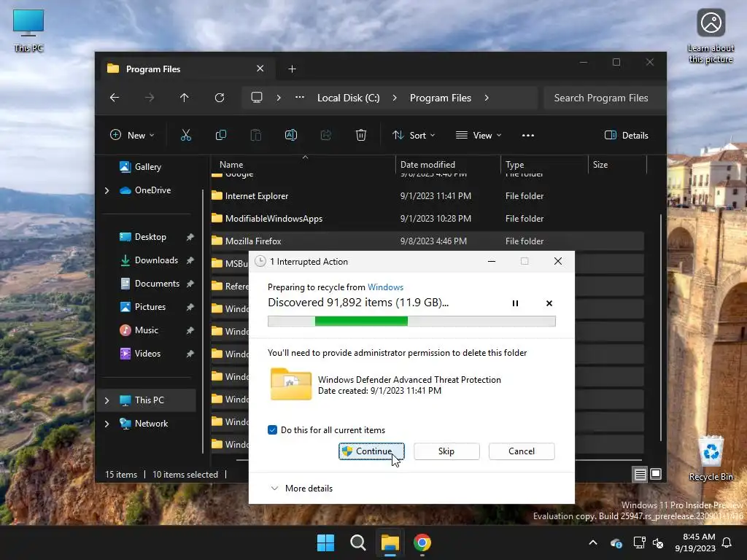Click chevron after Local Disk (C:)
This screenshot has height=560, width=747.
click(x=395, y=98)
